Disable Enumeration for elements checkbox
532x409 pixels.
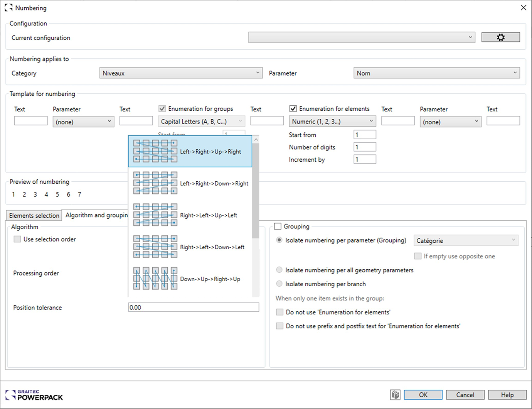click(293, 109)
